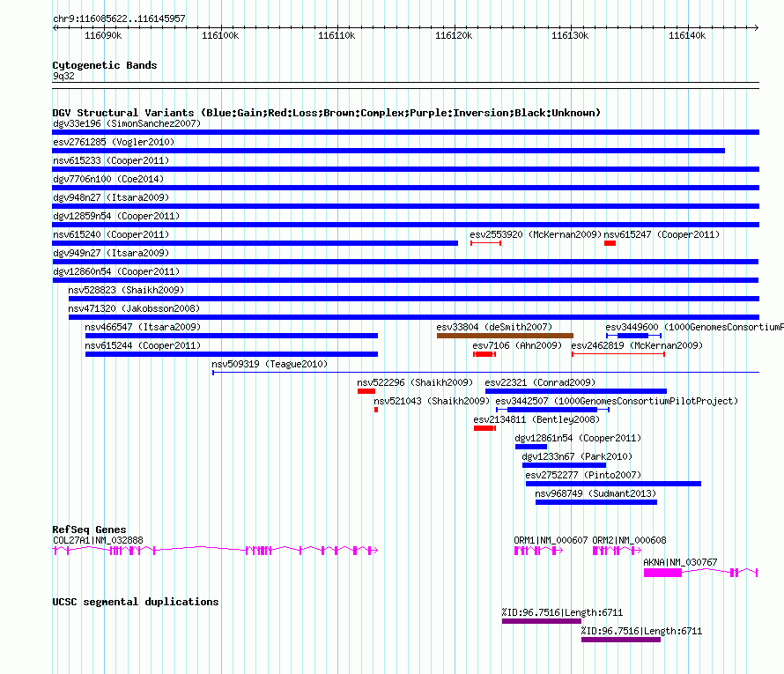Click the ruler's right arrow end
784x674 pixels.
click(x=757, y=27)
